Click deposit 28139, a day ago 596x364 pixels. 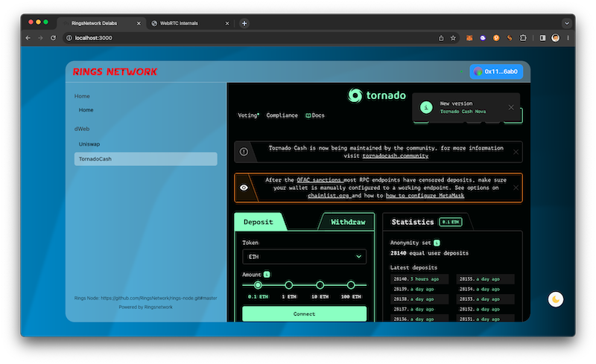click(419, 289)
